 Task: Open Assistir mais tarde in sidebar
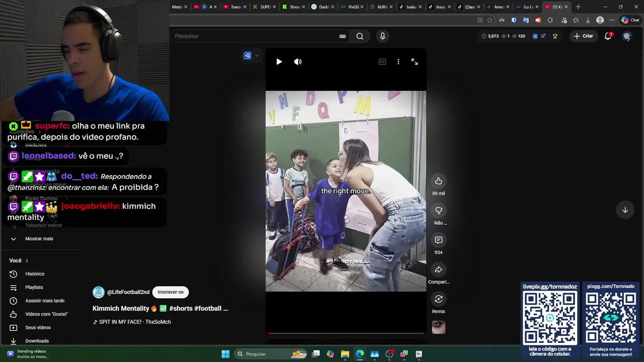[45, 301]
